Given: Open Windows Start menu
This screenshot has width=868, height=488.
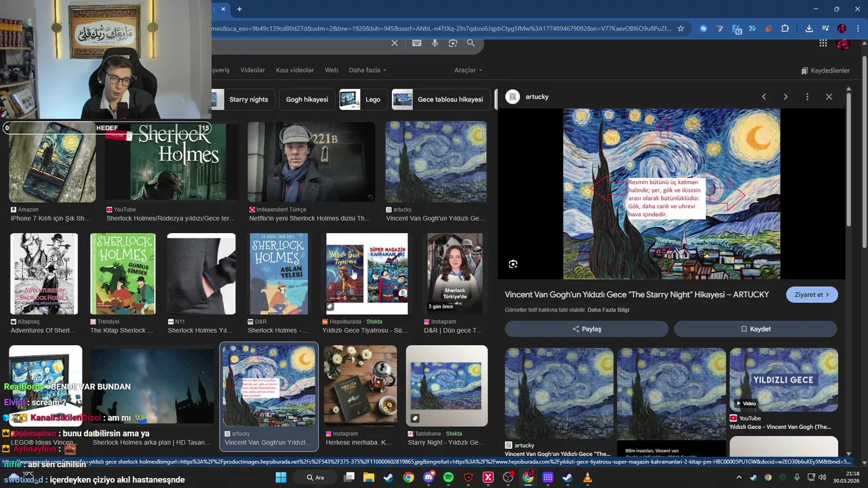Looking at the screenshot, I should (281, 477).
